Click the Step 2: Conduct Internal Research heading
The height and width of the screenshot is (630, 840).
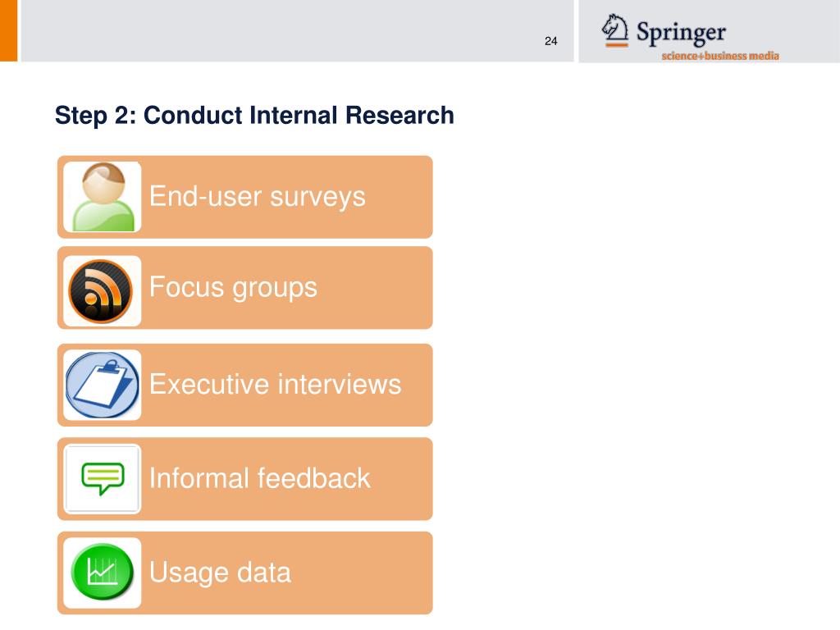point(254,115)
